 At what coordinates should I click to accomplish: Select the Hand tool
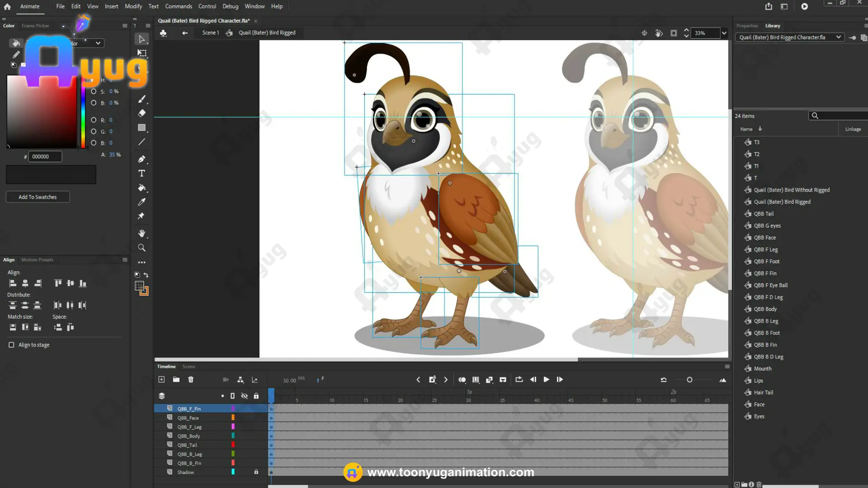142,233
